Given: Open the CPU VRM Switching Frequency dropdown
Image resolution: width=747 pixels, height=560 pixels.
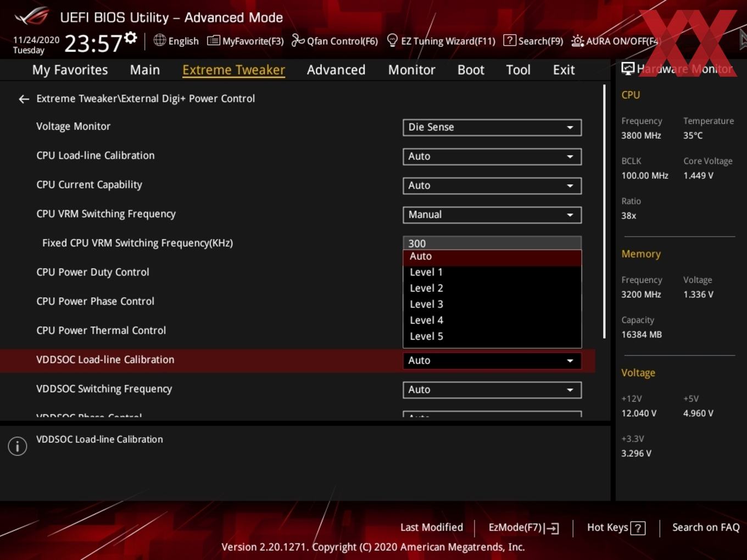Looking at the screenshot, I should tap(492, 215).
